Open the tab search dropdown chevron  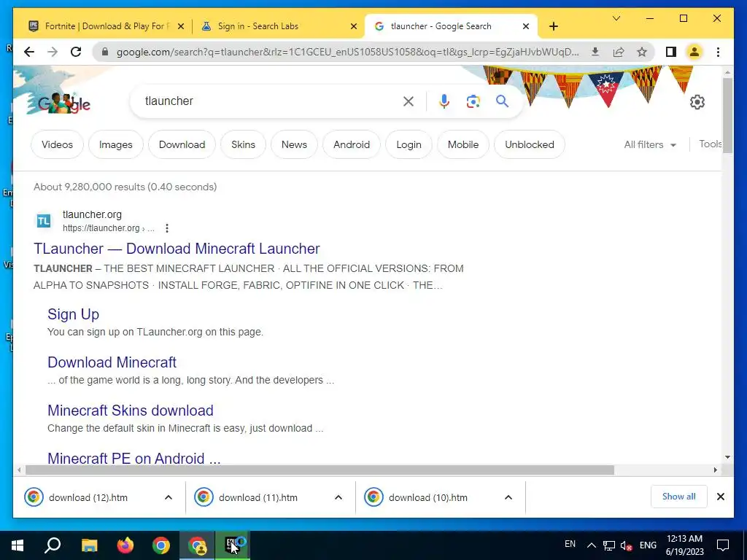point(616,18)
